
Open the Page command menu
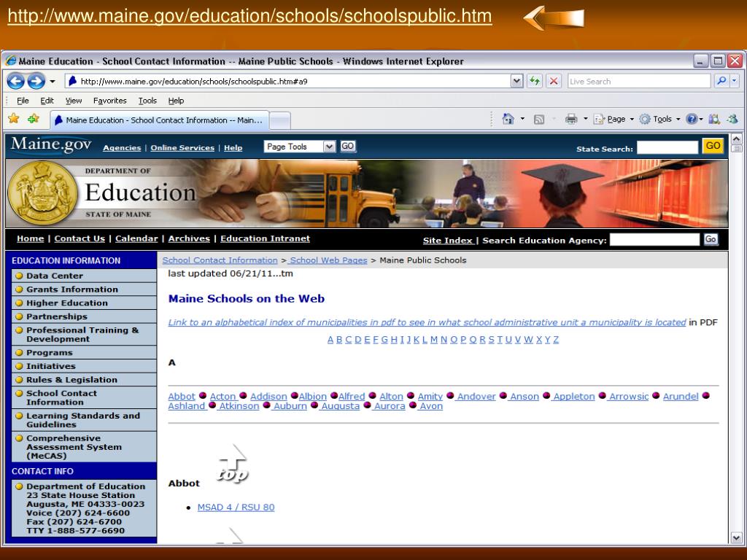[x=614, y=119]
